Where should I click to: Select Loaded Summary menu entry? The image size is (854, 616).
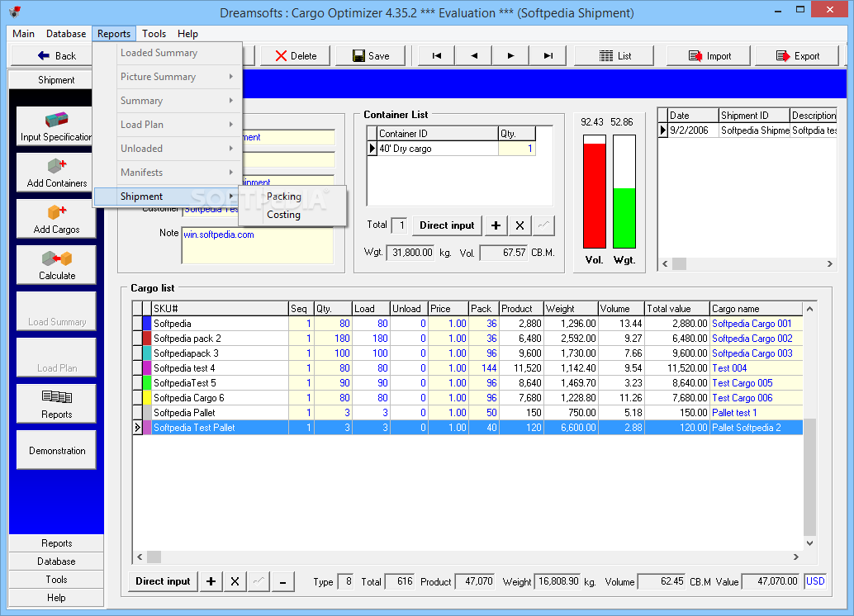point(168,53)
